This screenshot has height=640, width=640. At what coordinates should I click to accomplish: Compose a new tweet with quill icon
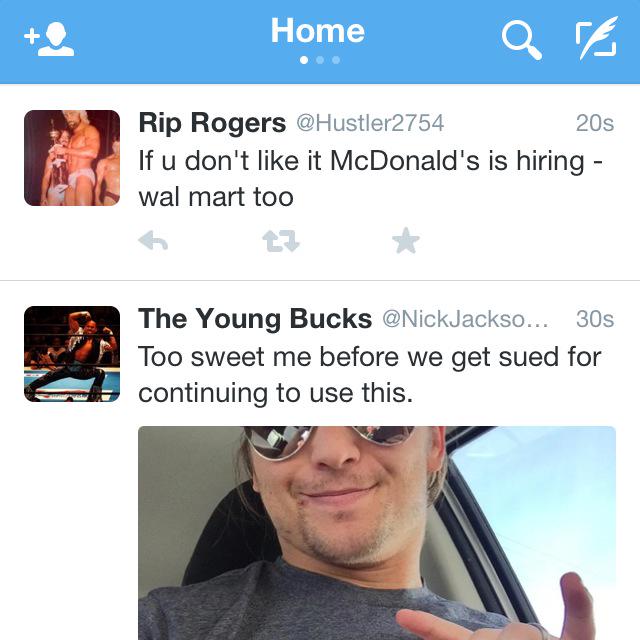pos(596,40)
